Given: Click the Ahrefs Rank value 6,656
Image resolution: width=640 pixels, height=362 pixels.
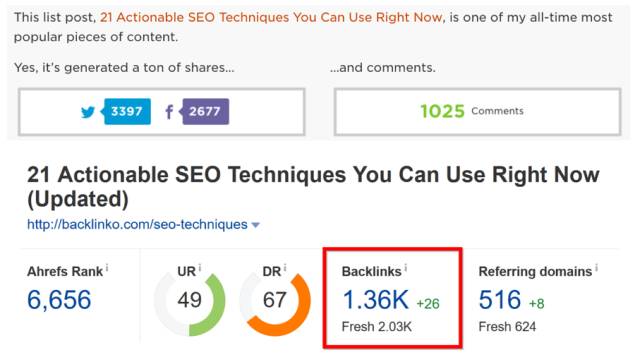Looking at the screenshot, I should click(x=59, y=300).
